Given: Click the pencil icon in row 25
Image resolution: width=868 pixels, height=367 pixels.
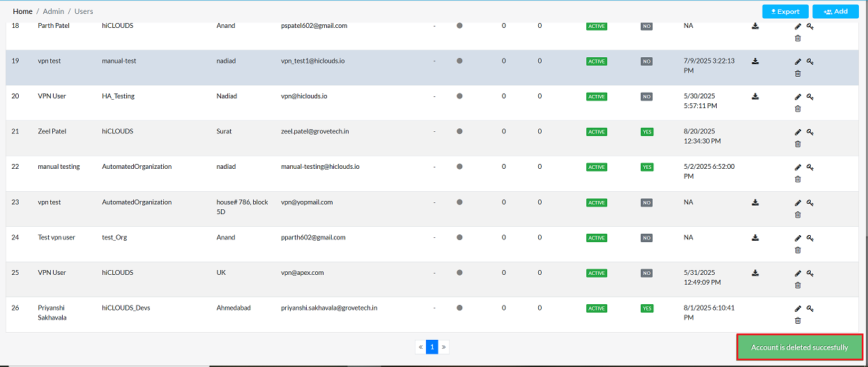Looking at the screenshot, I should (x=798, y=273).
